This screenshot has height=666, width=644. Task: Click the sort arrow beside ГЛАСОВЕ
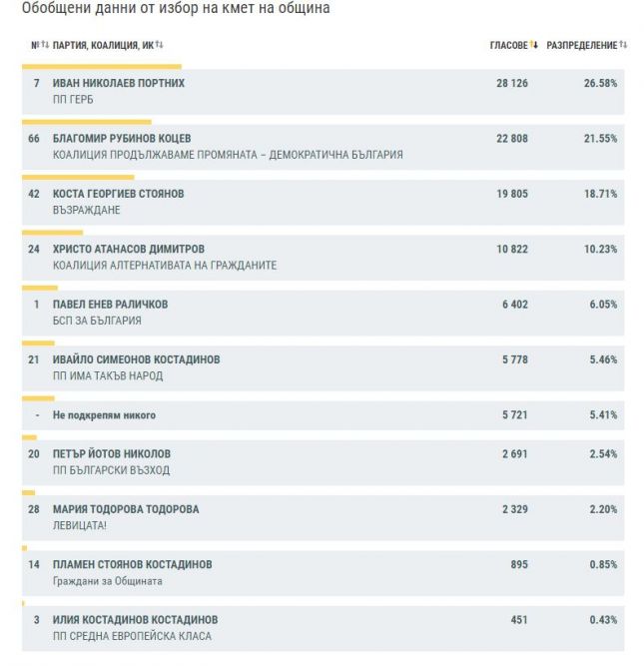(534, 45)
